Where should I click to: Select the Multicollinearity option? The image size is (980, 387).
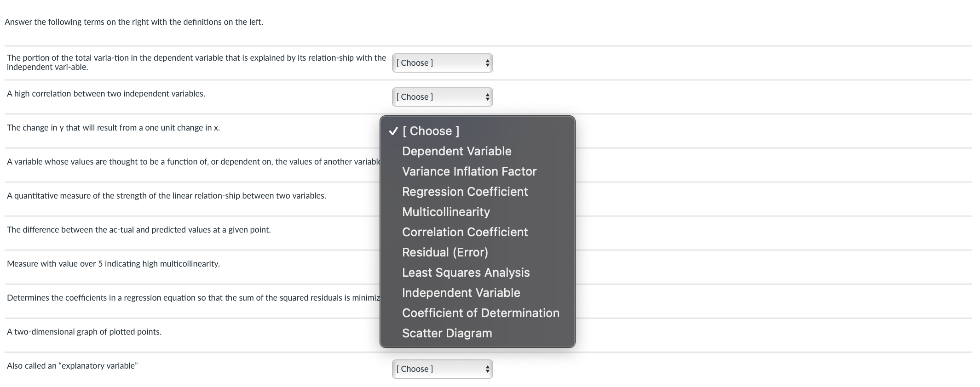[x=446, y=212]
